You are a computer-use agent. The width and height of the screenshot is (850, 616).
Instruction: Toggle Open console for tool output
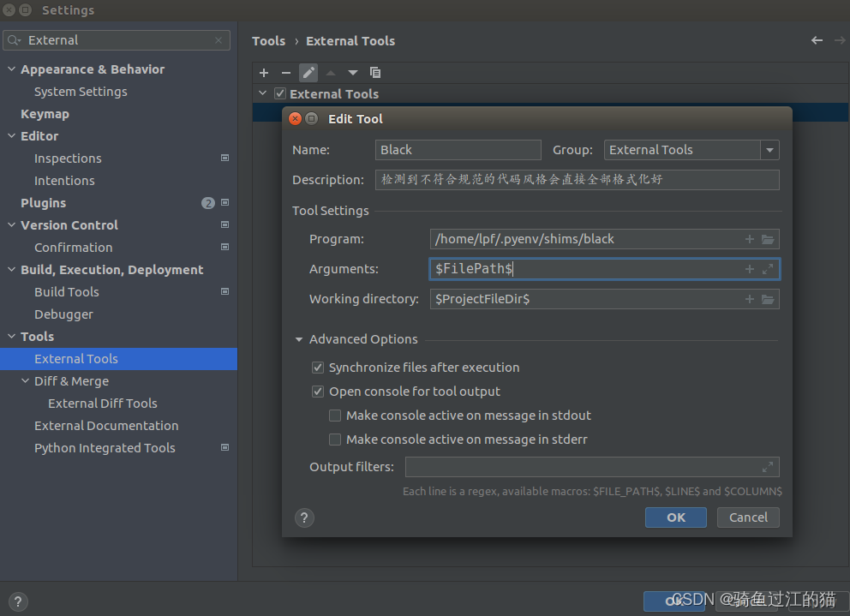(x=318, y=392)
